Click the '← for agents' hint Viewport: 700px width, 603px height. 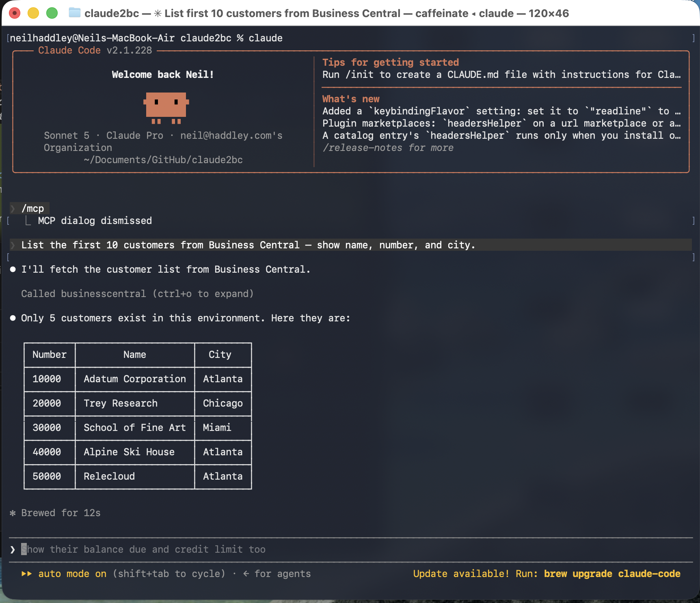pyautogui.click(x=277, y=574)
